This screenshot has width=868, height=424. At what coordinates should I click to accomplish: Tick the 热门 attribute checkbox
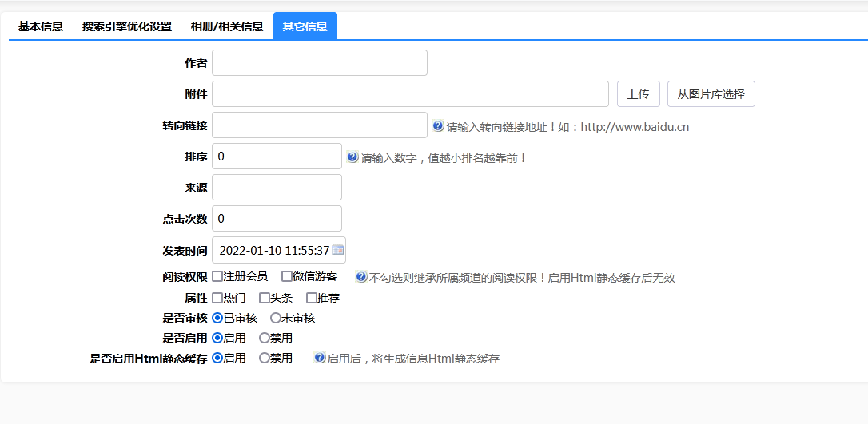[217, 298]
